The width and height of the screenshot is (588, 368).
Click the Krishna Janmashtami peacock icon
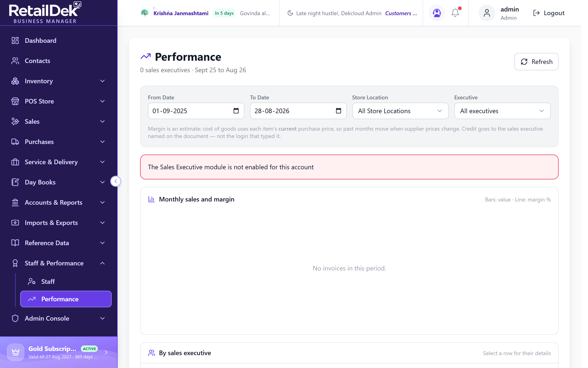pos(144,13)
